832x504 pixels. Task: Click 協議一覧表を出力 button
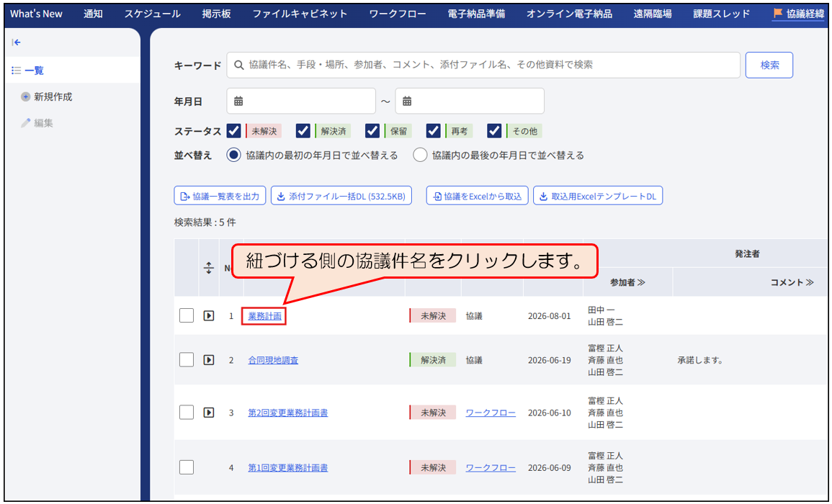(220, 196)
